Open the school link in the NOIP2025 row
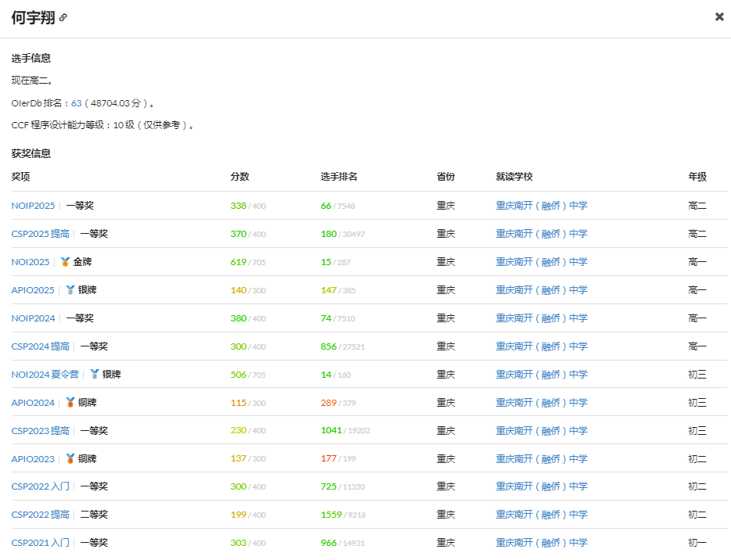Screen dimensions: 731x560 click(541, 205)
